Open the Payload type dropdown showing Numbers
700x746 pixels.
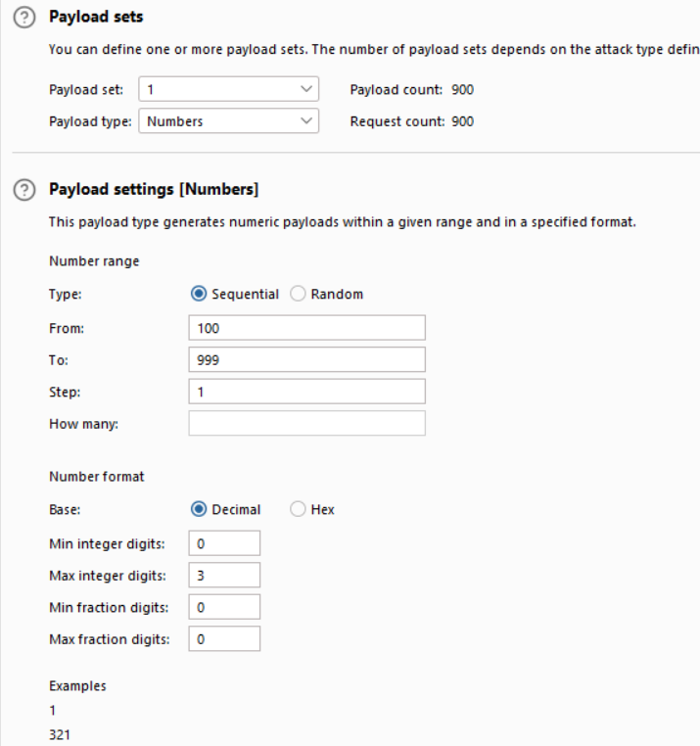click(x=229, y=121)
